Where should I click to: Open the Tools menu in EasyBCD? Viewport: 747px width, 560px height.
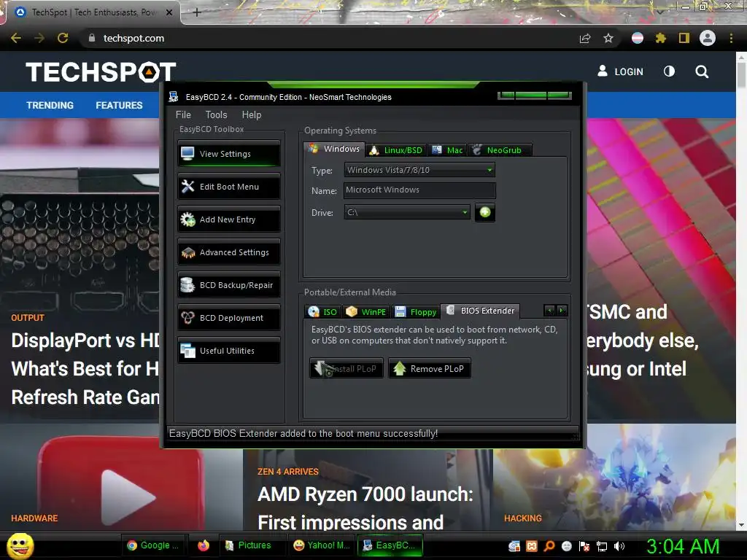click(216, 114)
